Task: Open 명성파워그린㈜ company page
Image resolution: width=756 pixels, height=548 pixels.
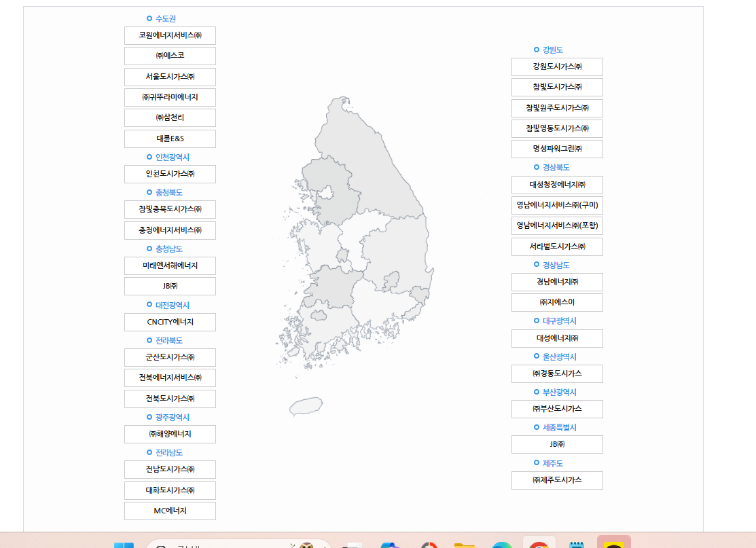Action: pos(557,149)
